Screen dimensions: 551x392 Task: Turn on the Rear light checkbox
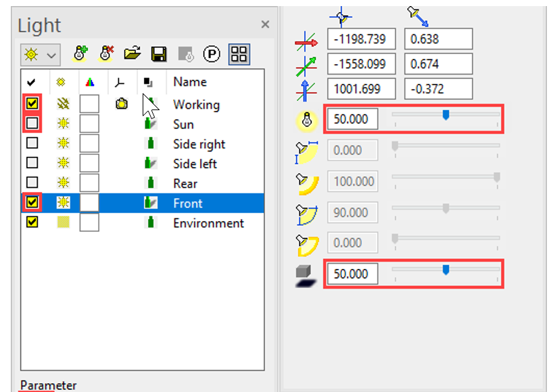[x=32, y=183]
